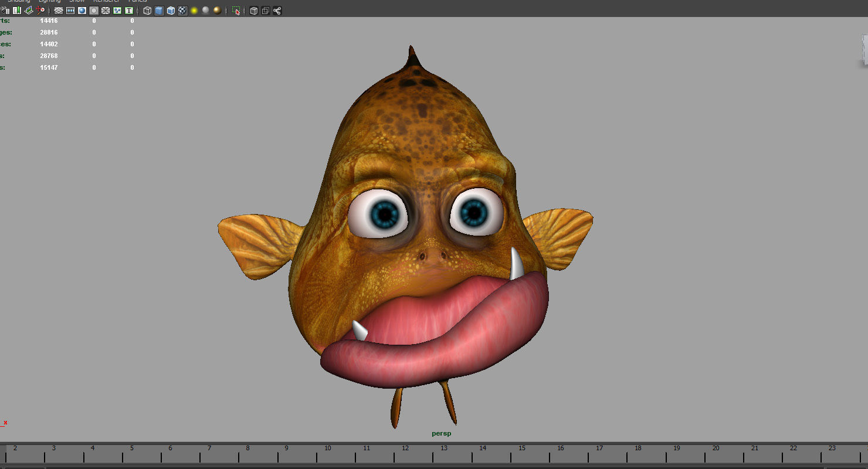
Task: Toggle the Safe Action icon
Action: tap(117, 11)
